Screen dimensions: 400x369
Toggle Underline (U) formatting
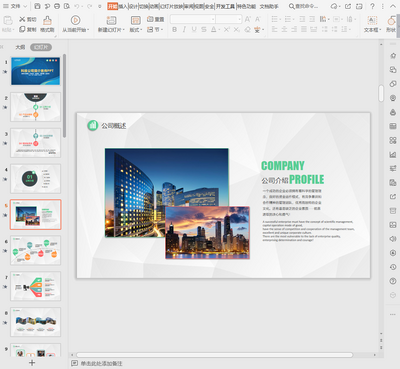pyautogui.click(x=194, y=30)
